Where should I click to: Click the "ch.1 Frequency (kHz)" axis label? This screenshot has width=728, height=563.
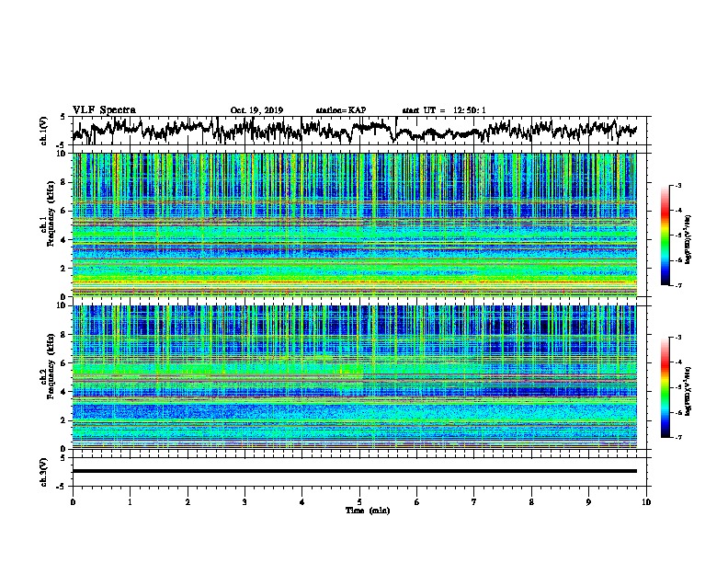47,214
